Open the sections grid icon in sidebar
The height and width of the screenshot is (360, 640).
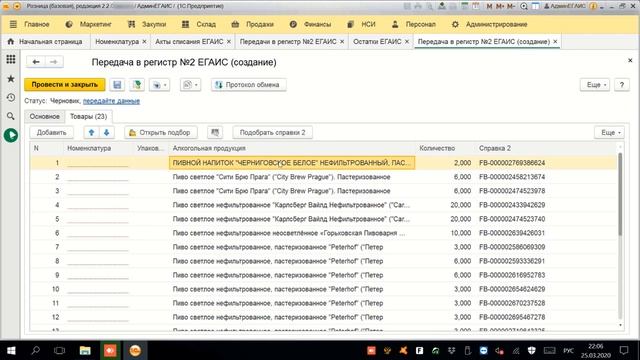tap(11, 60)
